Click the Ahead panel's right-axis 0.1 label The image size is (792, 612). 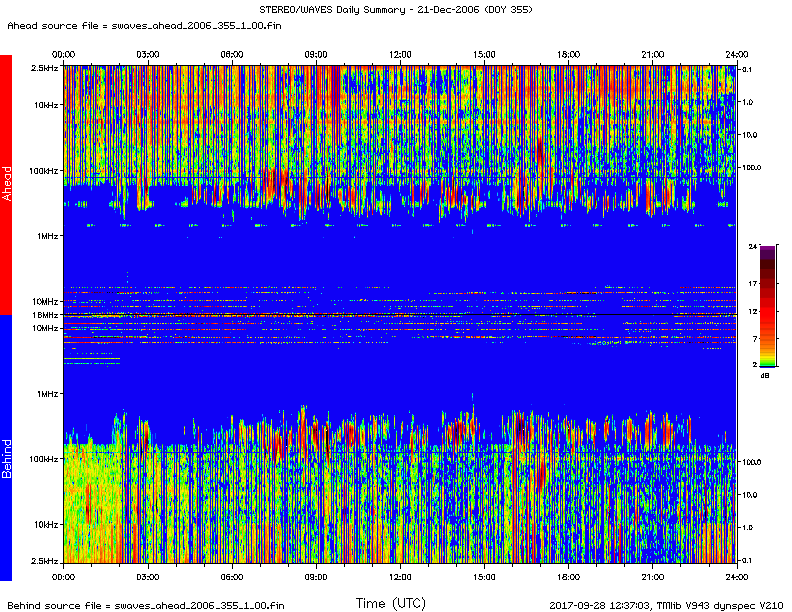tap(747, 69)
